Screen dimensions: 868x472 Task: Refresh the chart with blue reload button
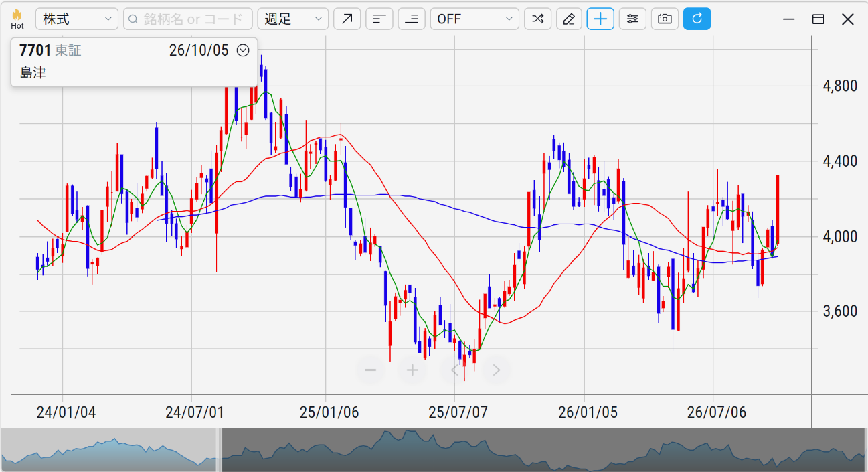click(x=697, y=19)
